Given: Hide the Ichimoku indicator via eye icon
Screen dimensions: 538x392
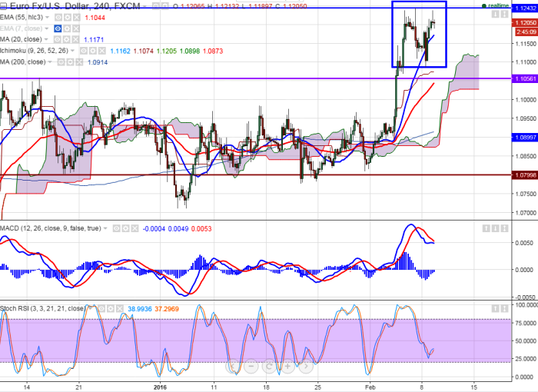Looking at the screenshot, I should pos(84,51).
